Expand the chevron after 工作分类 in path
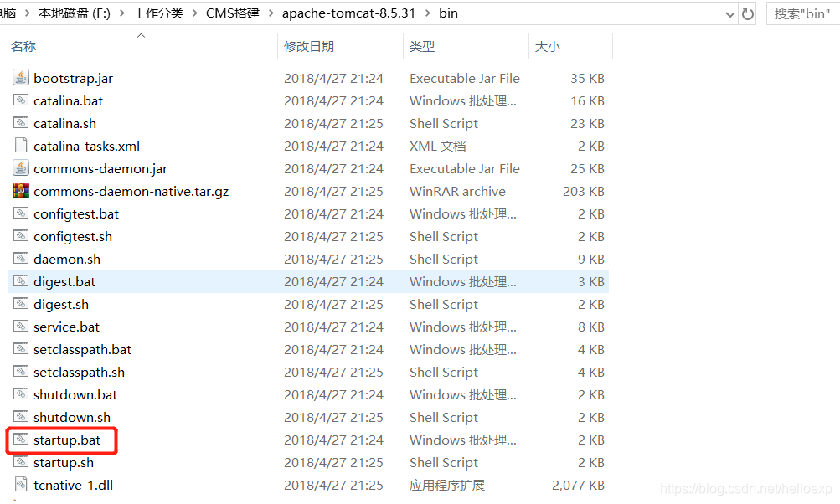The width and height of the screenshot is (840, 504). (x=195, y=13)
